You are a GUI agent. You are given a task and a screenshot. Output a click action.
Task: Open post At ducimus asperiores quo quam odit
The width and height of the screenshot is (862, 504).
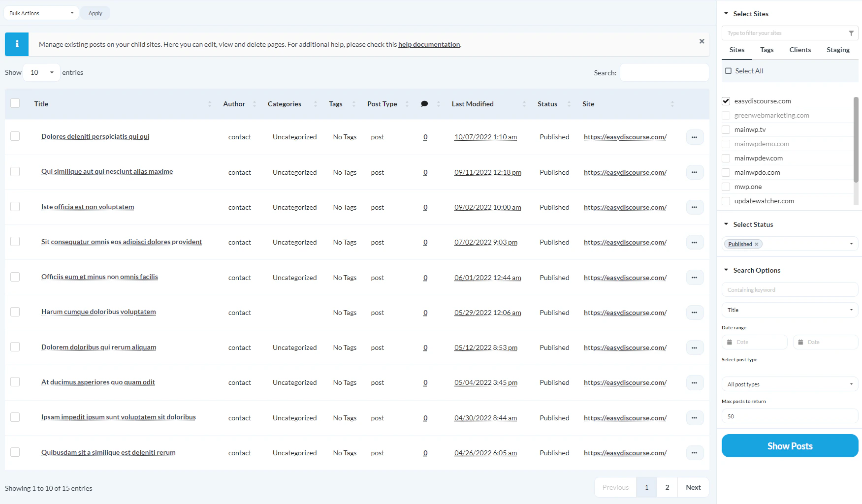(x=98, y=382)
